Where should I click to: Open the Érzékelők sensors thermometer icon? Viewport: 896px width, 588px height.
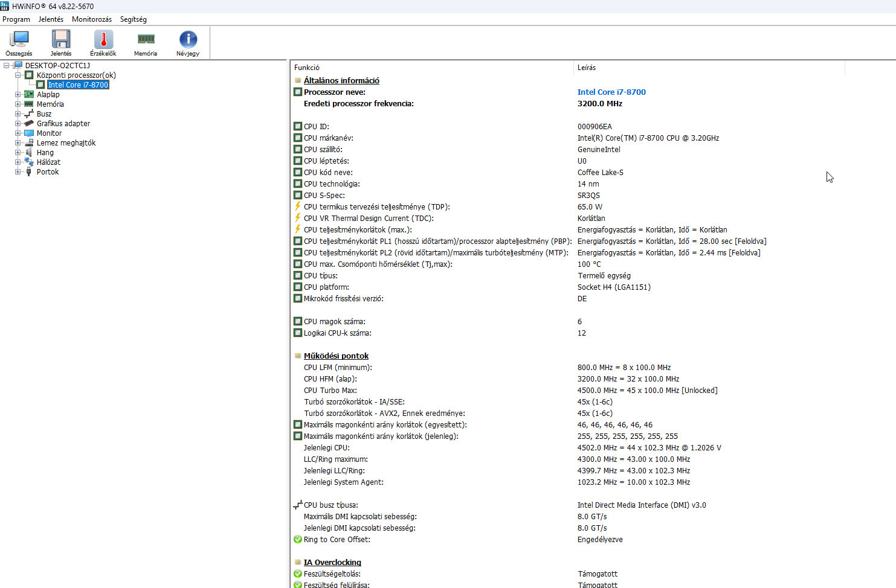[103, 39]
